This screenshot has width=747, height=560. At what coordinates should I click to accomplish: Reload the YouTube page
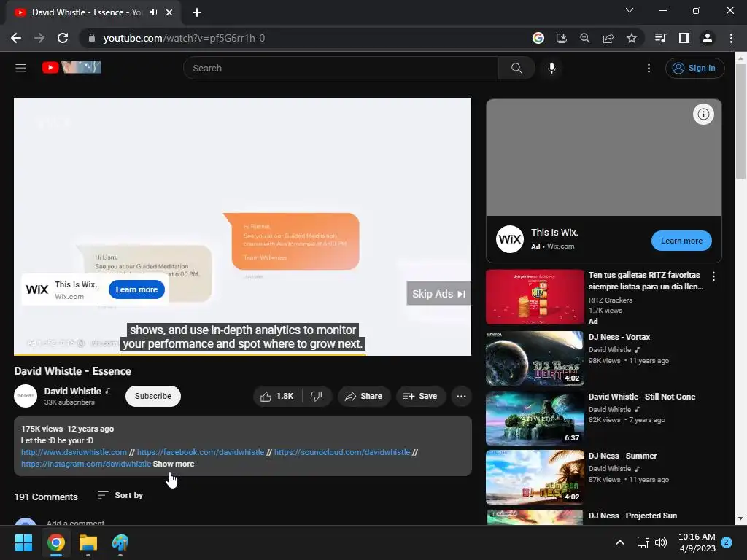point(63,38)
